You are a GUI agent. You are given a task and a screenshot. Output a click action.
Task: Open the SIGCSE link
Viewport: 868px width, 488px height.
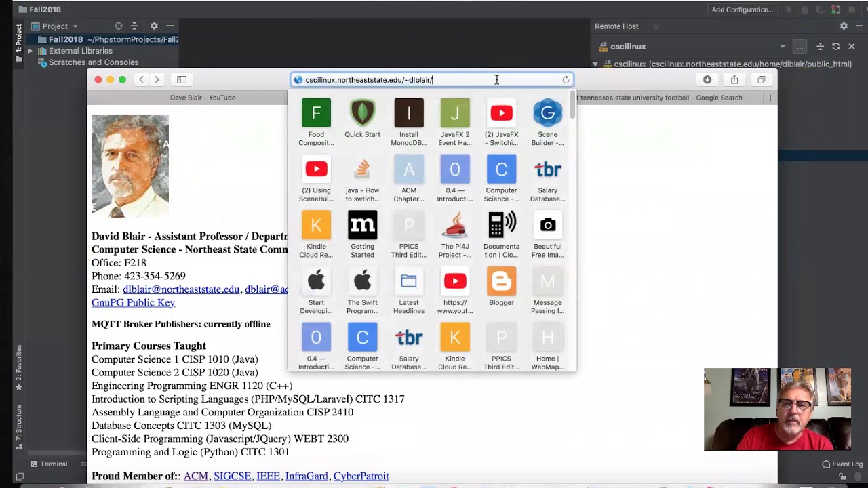(233, 476)
